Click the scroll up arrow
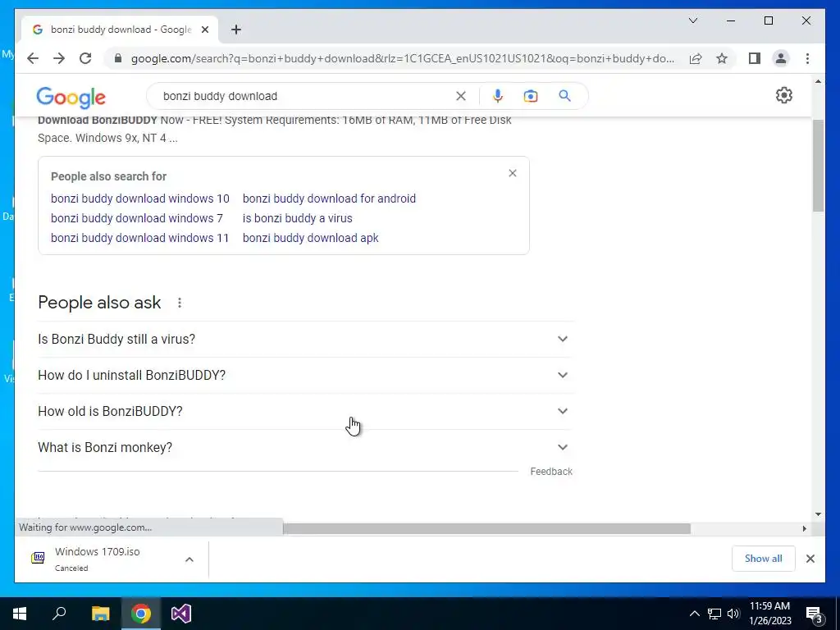 pyautogui.click(x=818, y=81)
